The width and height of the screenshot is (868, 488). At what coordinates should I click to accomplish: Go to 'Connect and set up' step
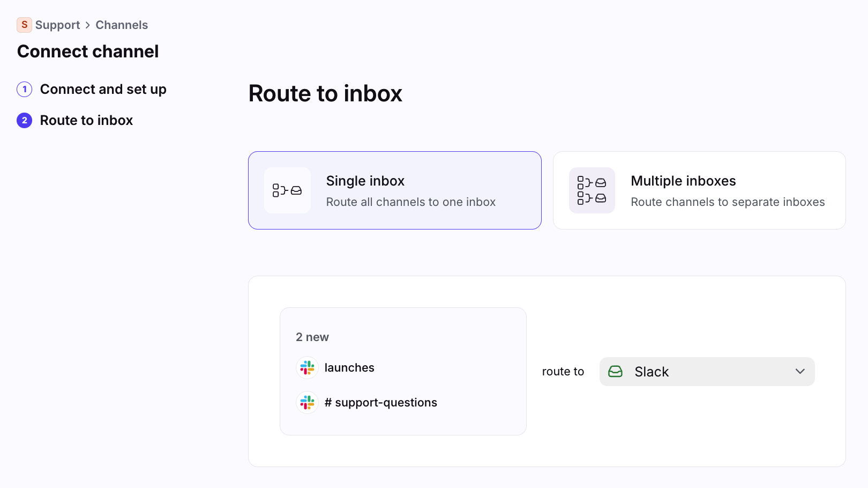[x=103, y=89]
